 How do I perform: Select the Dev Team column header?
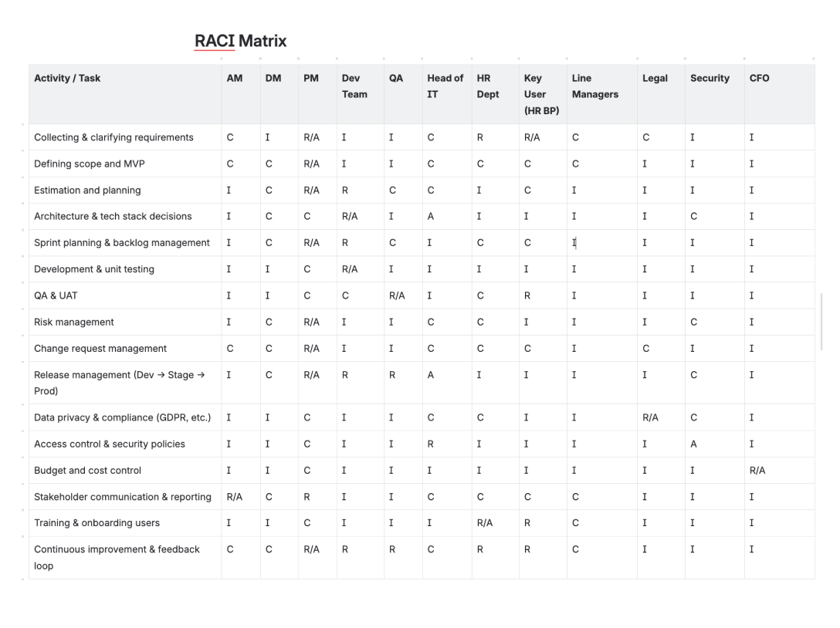354,86
